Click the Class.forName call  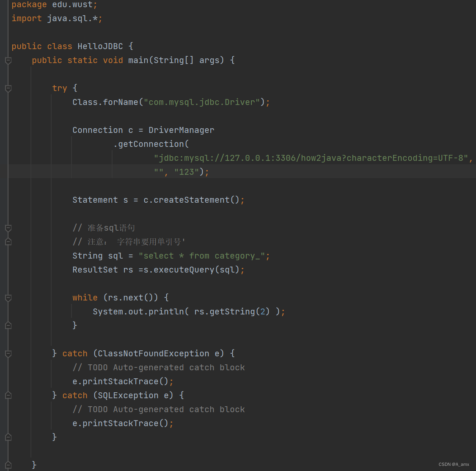[105, 102]
